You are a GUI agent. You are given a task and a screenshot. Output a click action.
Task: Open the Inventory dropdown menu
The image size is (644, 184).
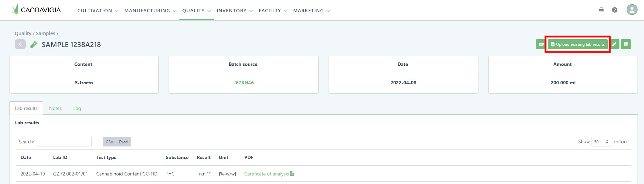point(234,11)
